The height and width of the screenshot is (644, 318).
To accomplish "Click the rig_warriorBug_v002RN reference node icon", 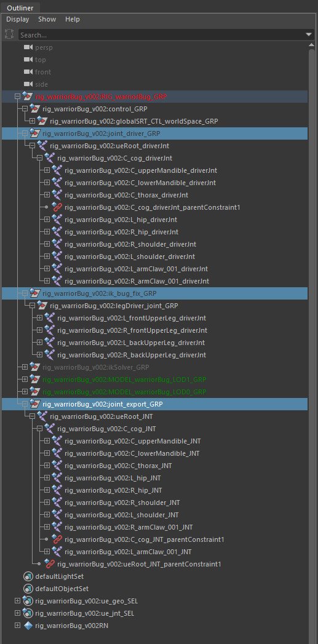I will (x=28, y=626).
